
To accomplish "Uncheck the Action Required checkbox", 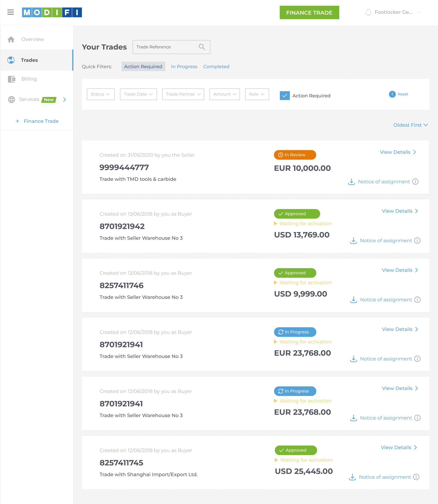I will point(285,96).
